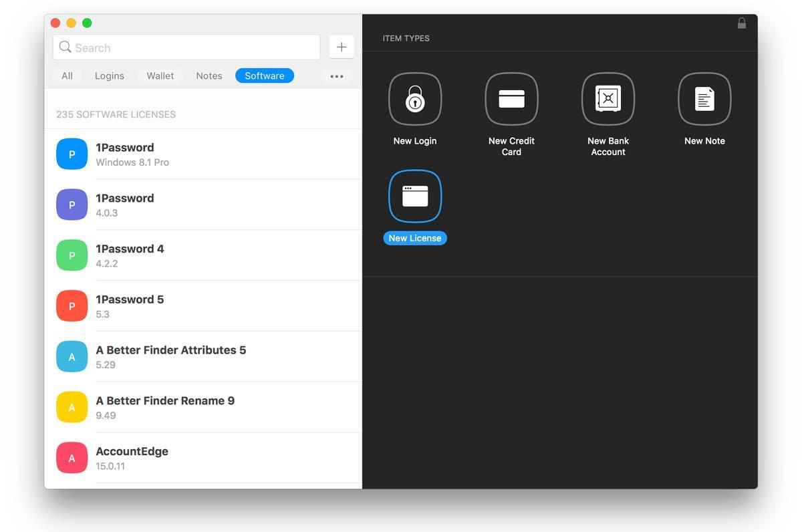Screen dimensions: 802x532
Task: Click the New Note label
Action: click(704, 141)
